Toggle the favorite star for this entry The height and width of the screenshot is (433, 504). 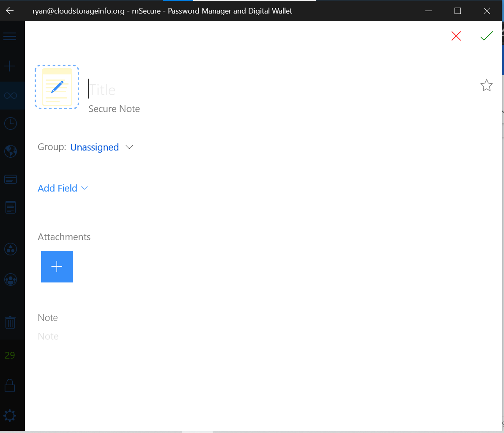tap(486, 85)
